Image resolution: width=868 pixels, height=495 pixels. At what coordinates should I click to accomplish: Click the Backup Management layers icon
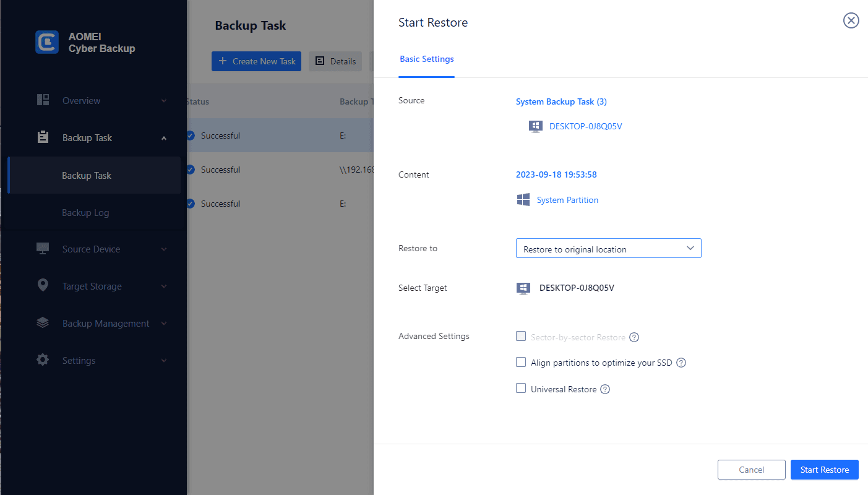click(x=43, y=323)
